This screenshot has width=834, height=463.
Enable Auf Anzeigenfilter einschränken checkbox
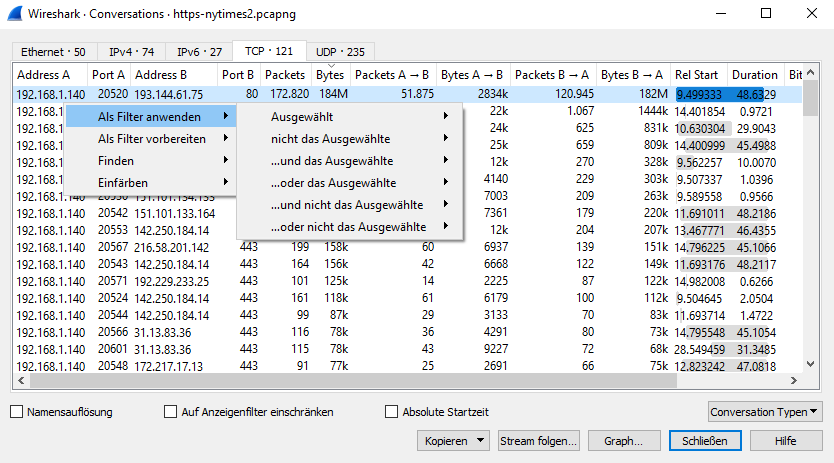coord(170,412)
